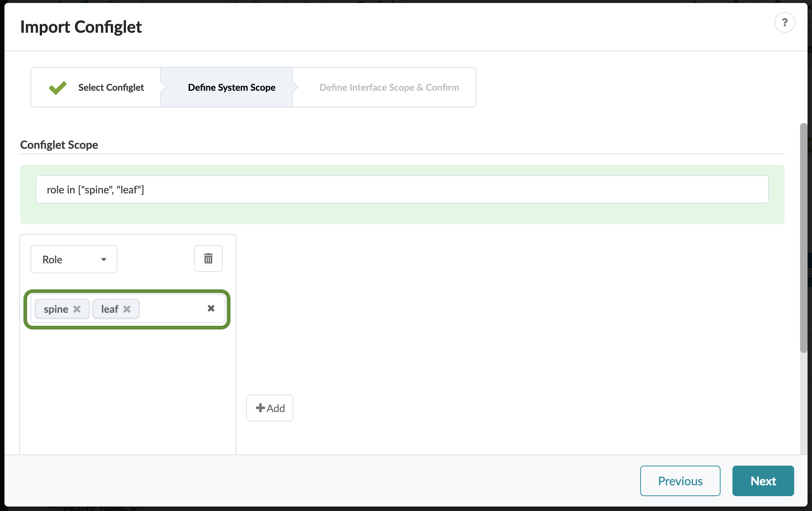Click the dialog vertical scrollbar

[x=803, y=238]
